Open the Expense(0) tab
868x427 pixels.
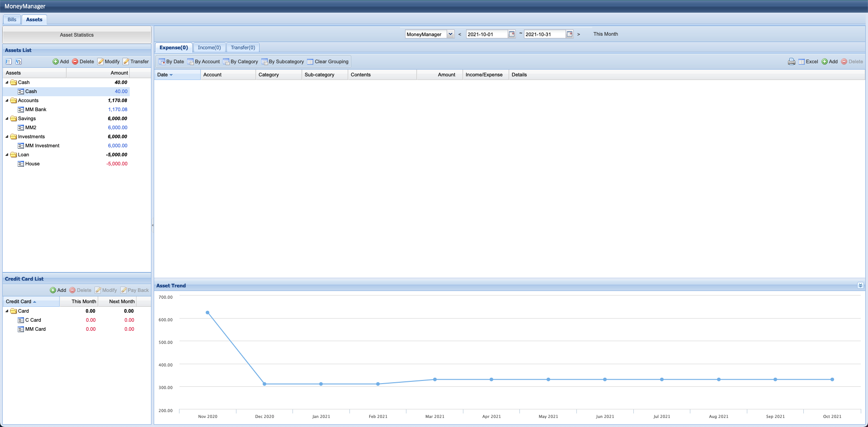[x=174, y=47]
